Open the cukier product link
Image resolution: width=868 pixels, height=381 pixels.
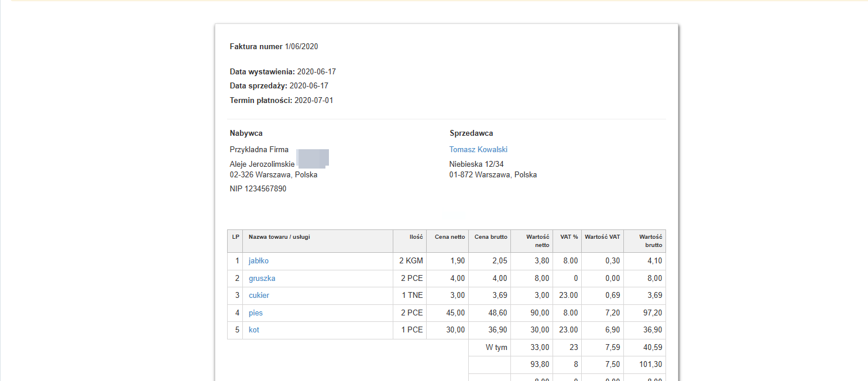(259, 296)
